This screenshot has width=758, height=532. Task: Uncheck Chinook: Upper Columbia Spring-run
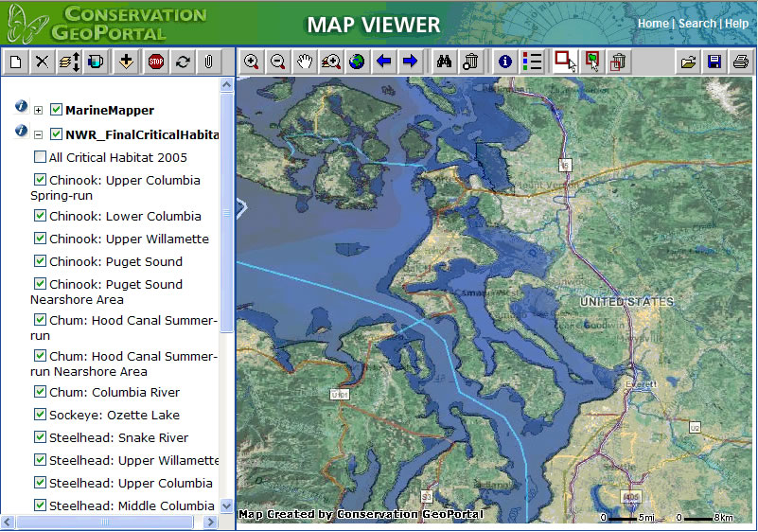[40, 180]
